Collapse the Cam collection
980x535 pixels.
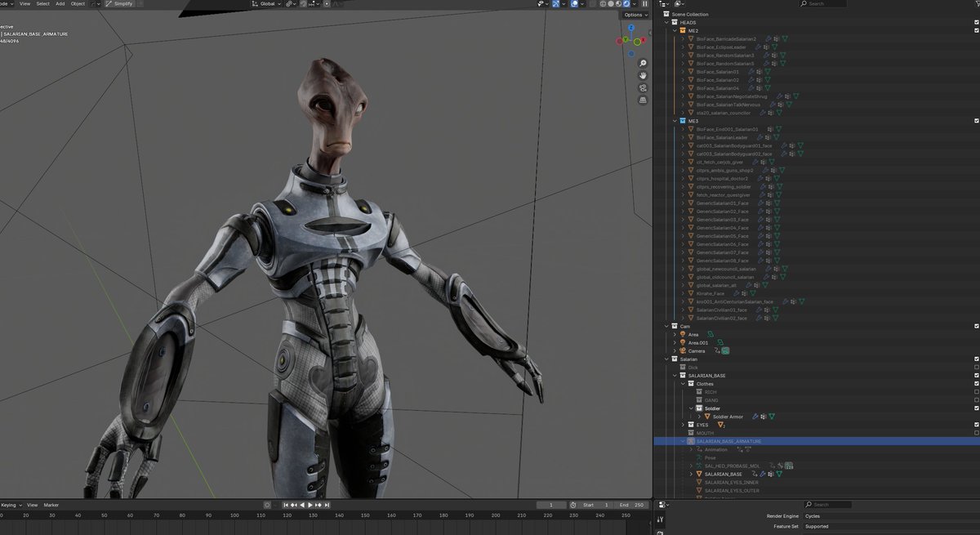[667, 326]
